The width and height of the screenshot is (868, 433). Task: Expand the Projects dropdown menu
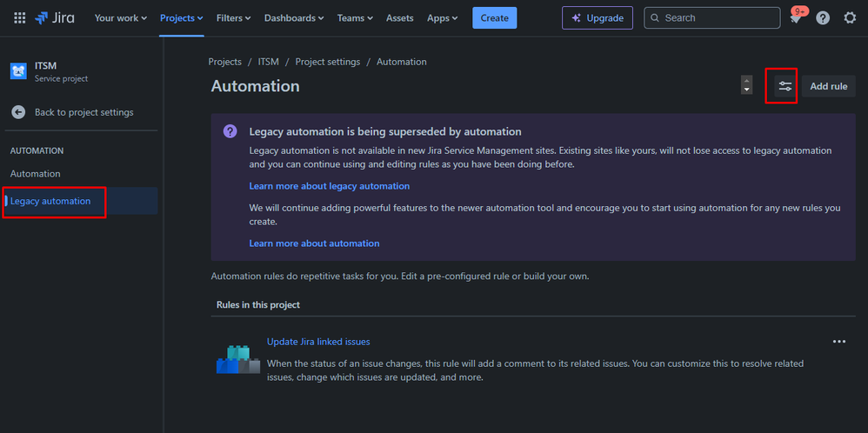tap(182, 18)
